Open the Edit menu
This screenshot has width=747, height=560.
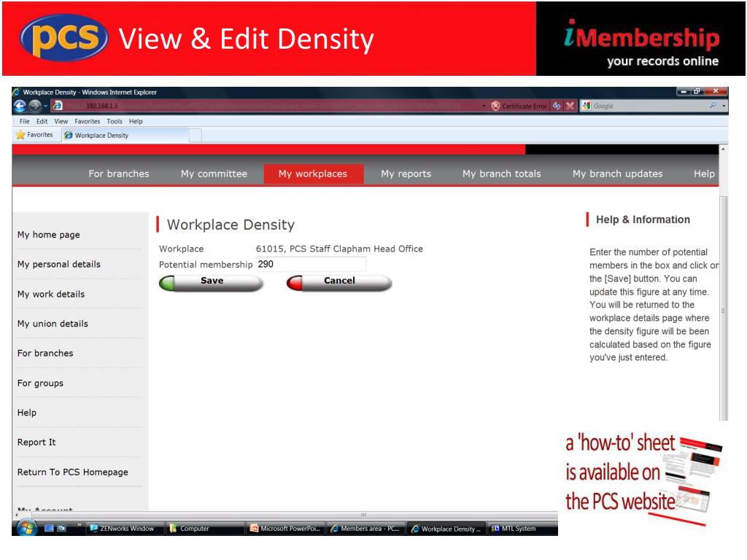[42, 122]
